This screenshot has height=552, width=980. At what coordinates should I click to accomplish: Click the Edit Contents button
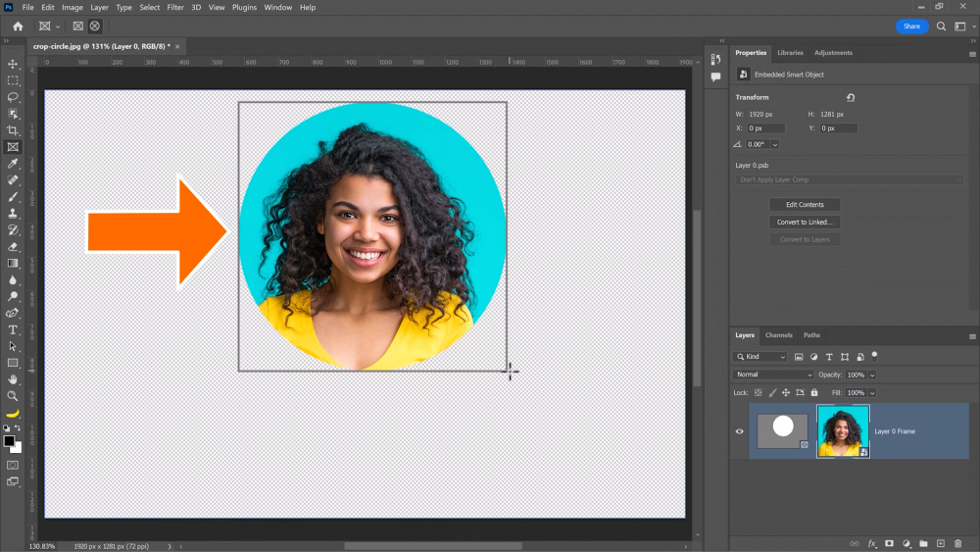805,204
